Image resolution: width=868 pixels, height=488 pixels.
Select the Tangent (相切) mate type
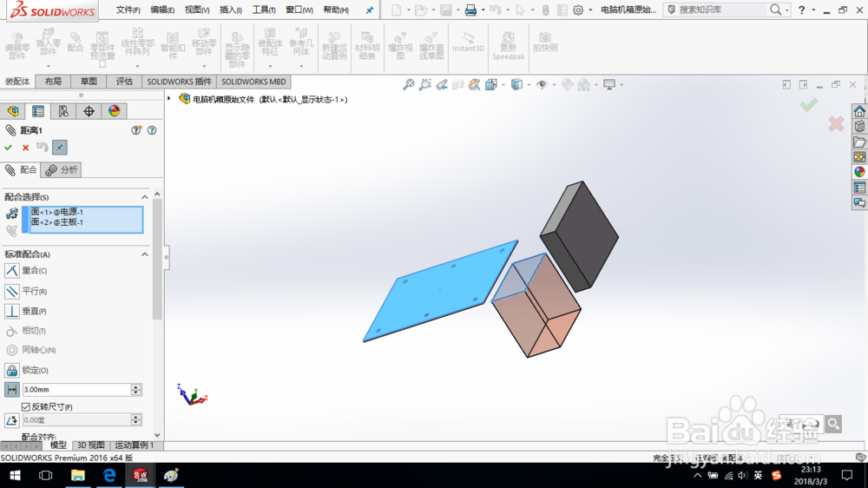click(x=25, y=331)
